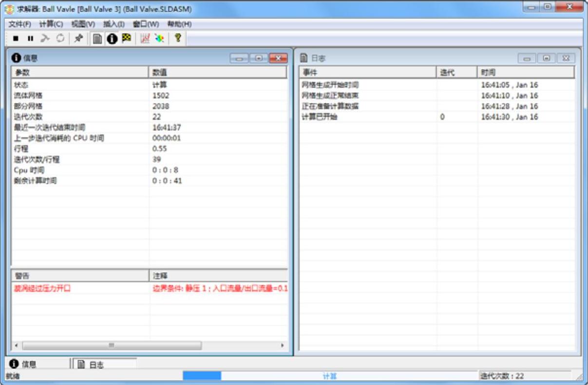588x385 pixels.
Task: Open the 视图(V) menu
Action: [83, 24]
